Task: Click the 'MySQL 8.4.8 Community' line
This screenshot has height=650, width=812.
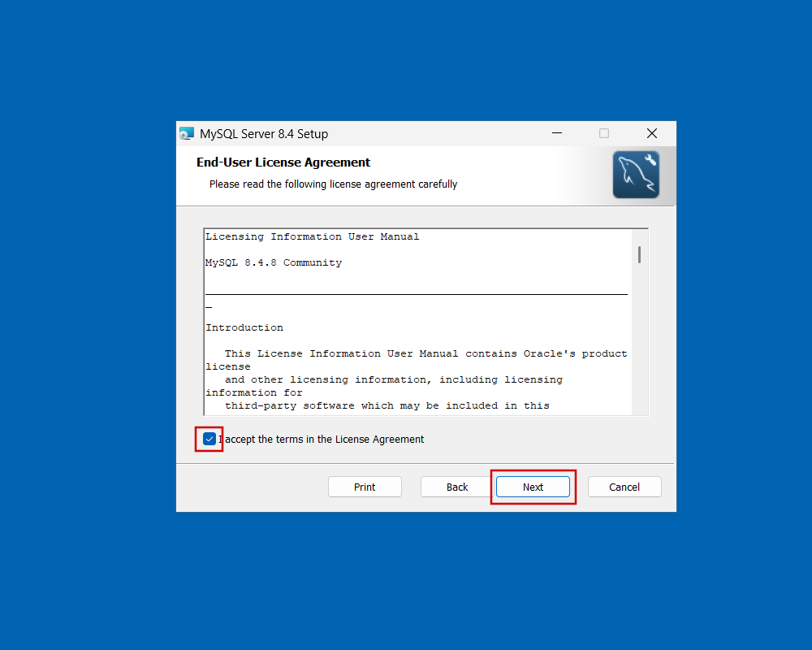Action: pos(274,262)
